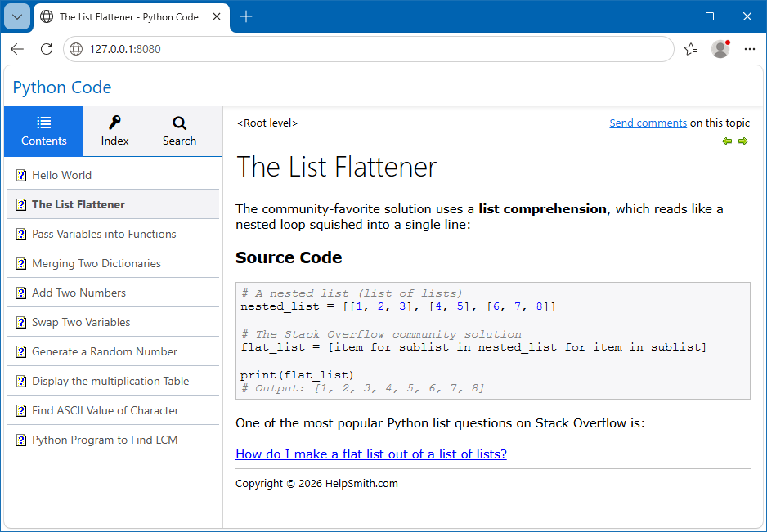
Task: Switch to the Index tab
Action: point(115,131)
